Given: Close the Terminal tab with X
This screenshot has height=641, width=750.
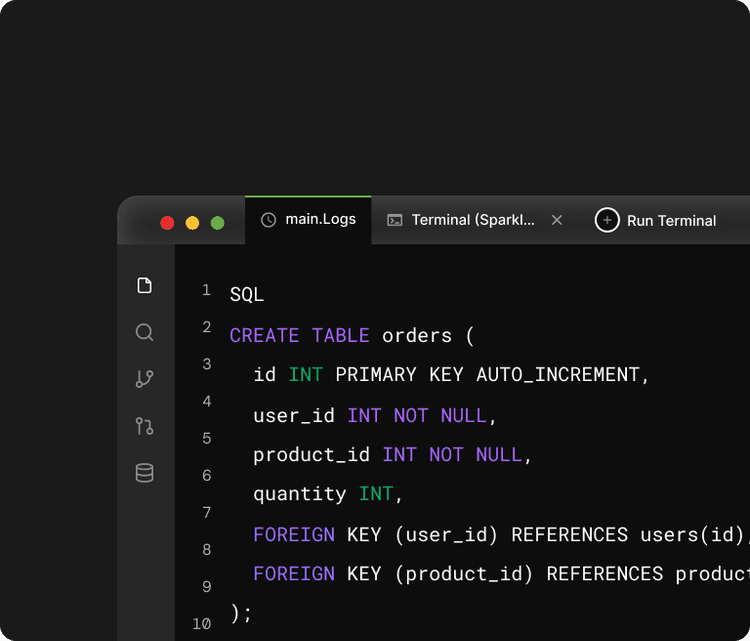Looking at the screenshot, I should coord(557,220).
